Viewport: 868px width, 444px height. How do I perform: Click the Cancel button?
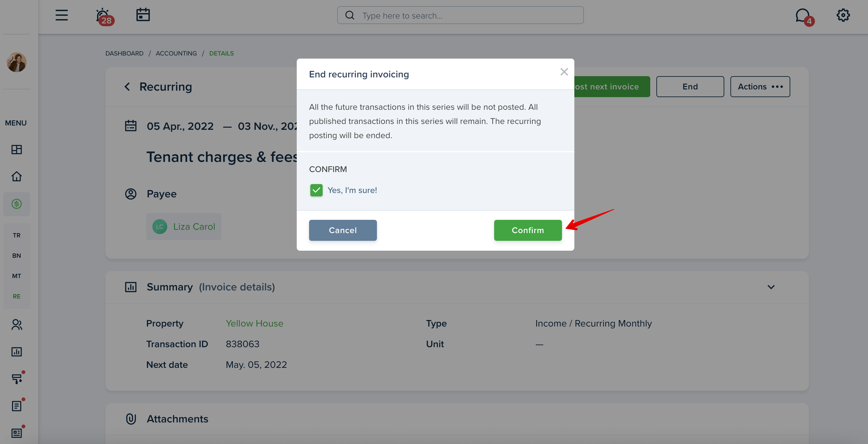(343, 230)
